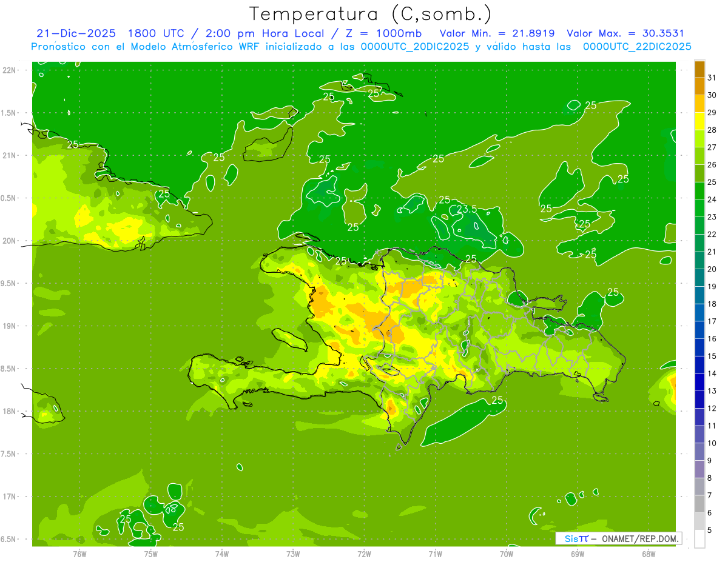Viewport: 728px width, 562px height.
Task: Pick legend color band between 29 and 30
Action: click(699, 104)
